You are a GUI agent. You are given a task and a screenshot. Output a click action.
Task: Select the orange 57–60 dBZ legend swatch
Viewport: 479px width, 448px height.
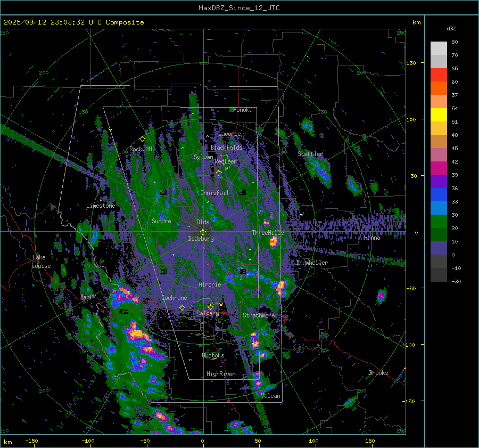[439, 88]
